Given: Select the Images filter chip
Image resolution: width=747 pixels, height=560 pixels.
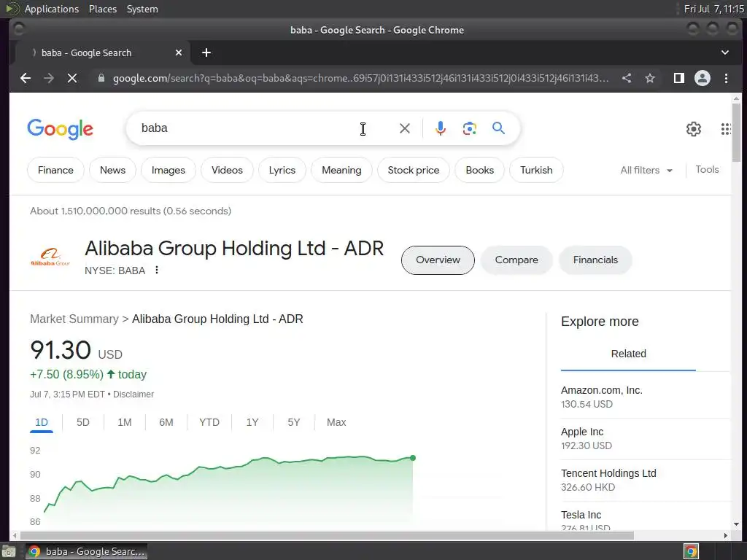Looking at the screenshot, I should point(169,170).
